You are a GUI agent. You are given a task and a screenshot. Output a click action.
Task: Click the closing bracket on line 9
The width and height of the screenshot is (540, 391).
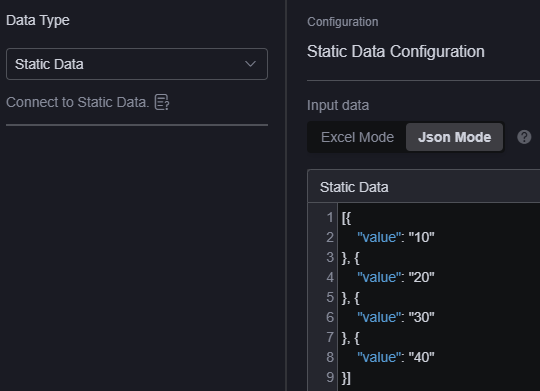[346, 378]
